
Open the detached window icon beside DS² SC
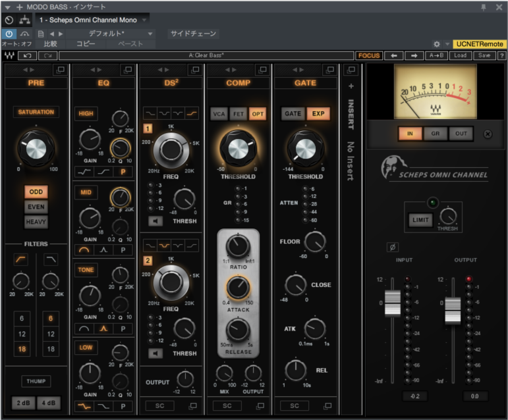click(x=193, y=406)
